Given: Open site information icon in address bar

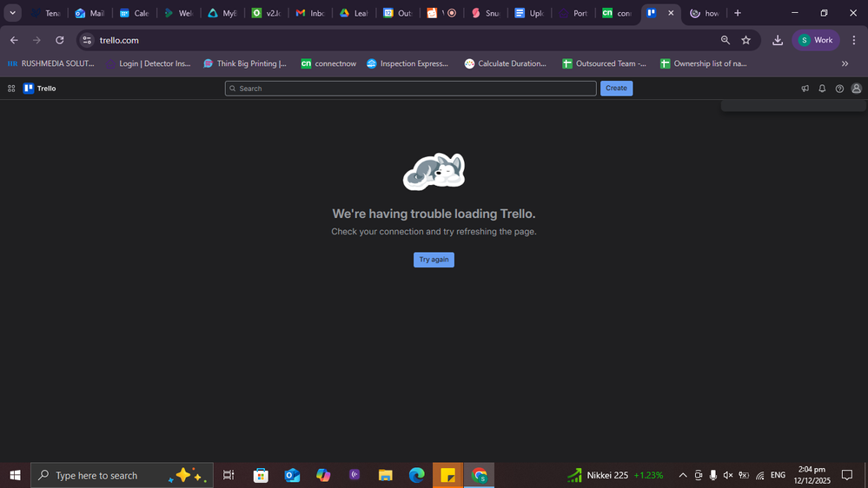Looking at the screenshot, I should coord(87,40).
